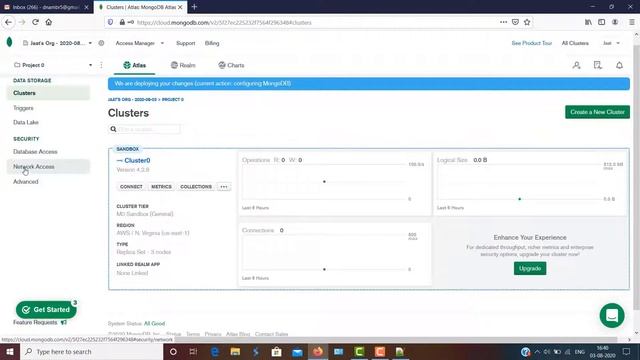The image size is (640, 360).
Task: Click Create a New Cluster button
Action: tap(597, 112)
